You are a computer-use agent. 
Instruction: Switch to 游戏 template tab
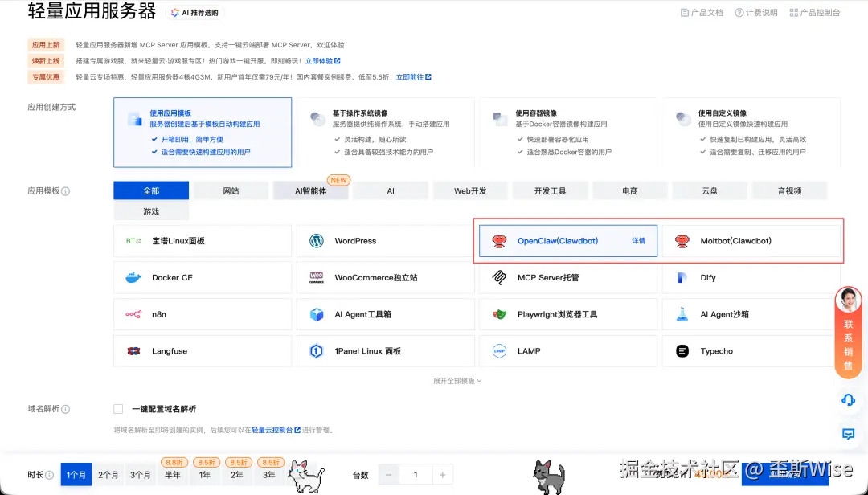[151, 211]
